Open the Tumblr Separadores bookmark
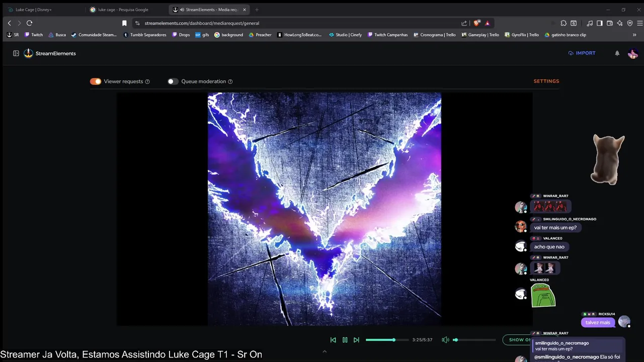 144,35
